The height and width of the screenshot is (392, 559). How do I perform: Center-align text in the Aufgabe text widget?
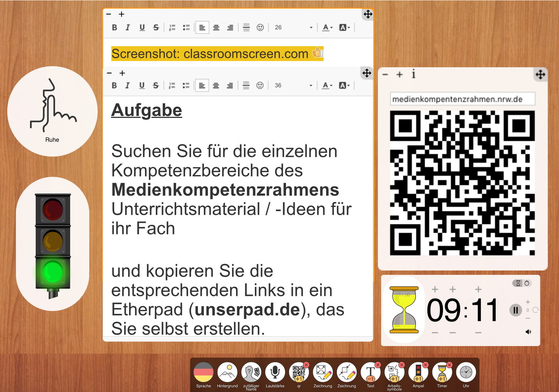216,85
